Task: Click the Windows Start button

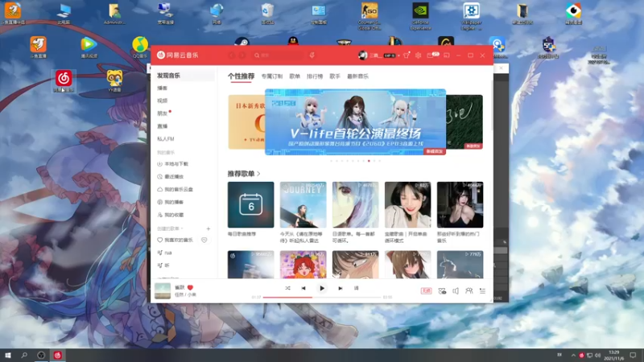Action: click(x=8, y=355)
